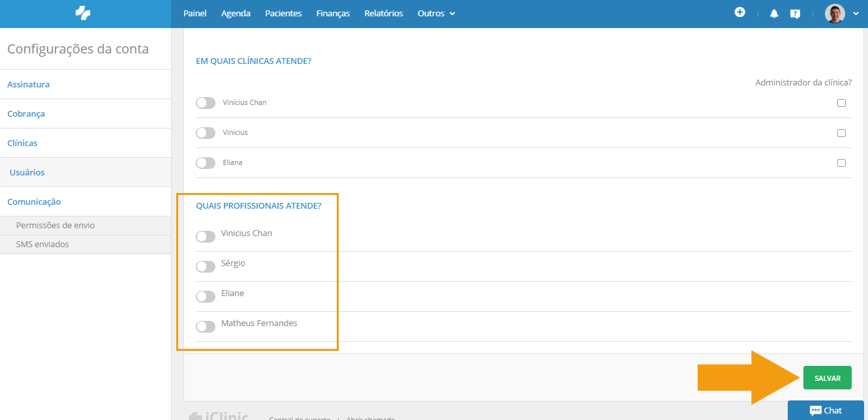Screen dimensions: 868x420
Task: Enable professional Vinicius Chan switch
Action: click(x=206, y=237)
